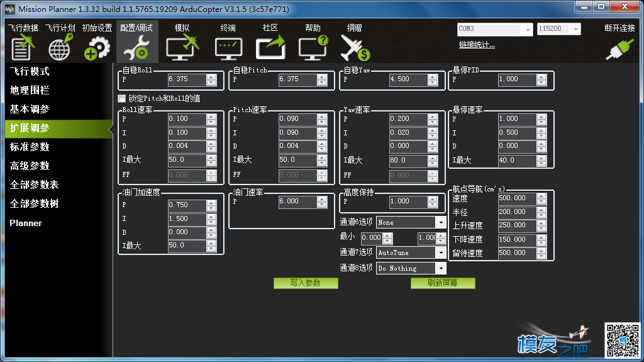Toggle 锁定Pitch和Roll的值 checkbox

coord(121,98)
